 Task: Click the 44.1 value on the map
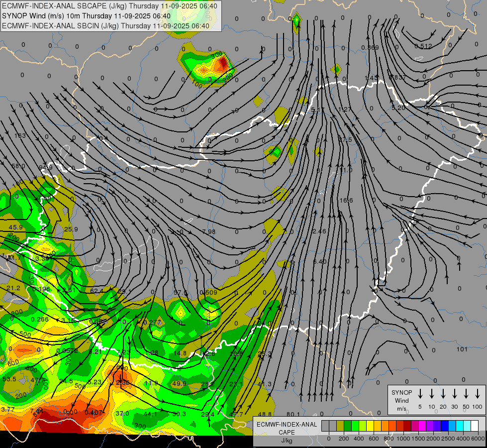pos(151,414)
